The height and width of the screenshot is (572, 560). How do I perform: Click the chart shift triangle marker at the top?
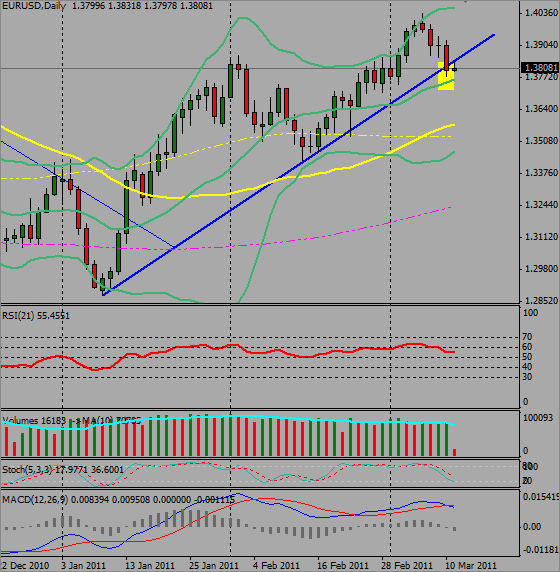click(466, 1)
